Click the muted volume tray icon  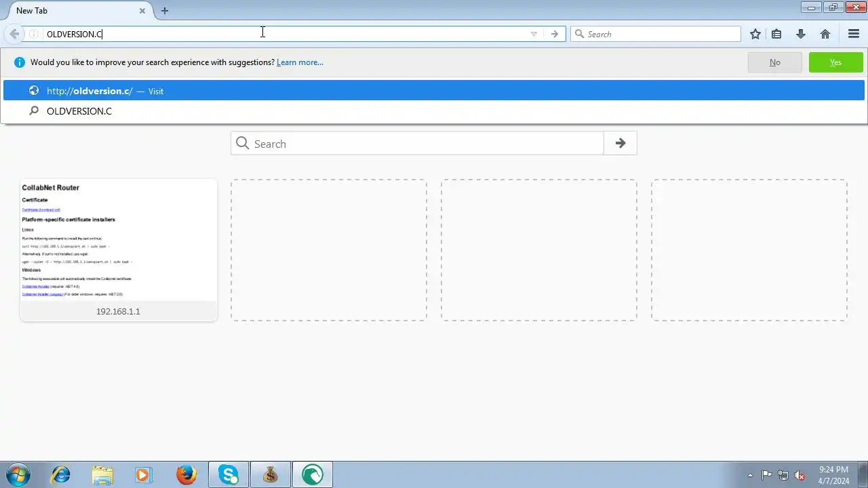pyautogui.click(x=800, y=475)
